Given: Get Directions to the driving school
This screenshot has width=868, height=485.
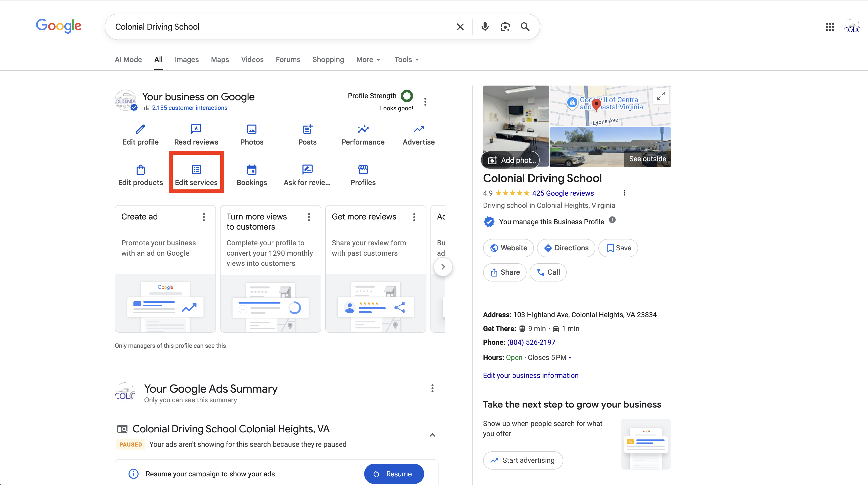Looking at the screenshot, I should pyautogui.click(x=566, y=248).
